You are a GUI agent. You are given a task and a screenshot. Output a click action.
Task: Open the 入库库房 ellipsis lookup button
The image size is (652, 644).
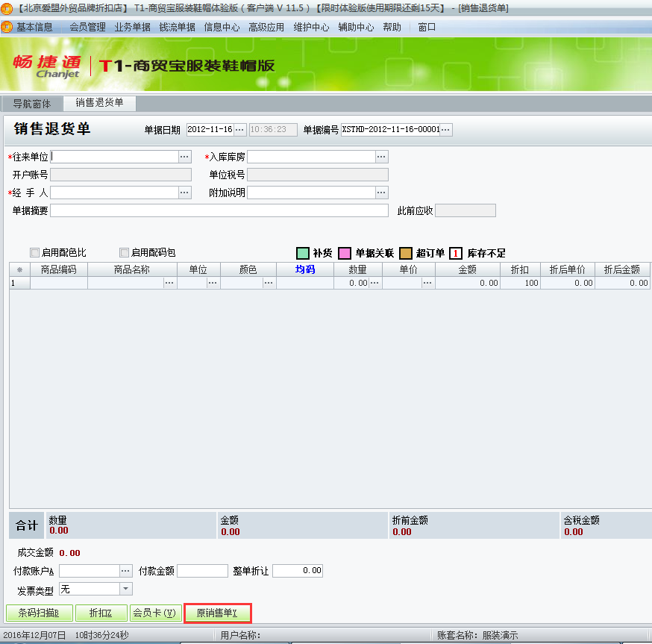tap(381, 157)
